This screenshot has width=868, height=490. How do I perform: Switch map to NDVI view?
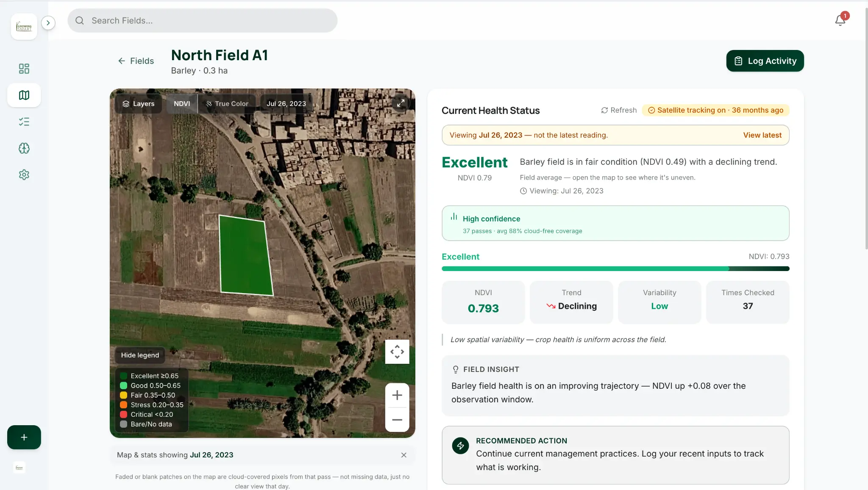click(x=182, y=104)
